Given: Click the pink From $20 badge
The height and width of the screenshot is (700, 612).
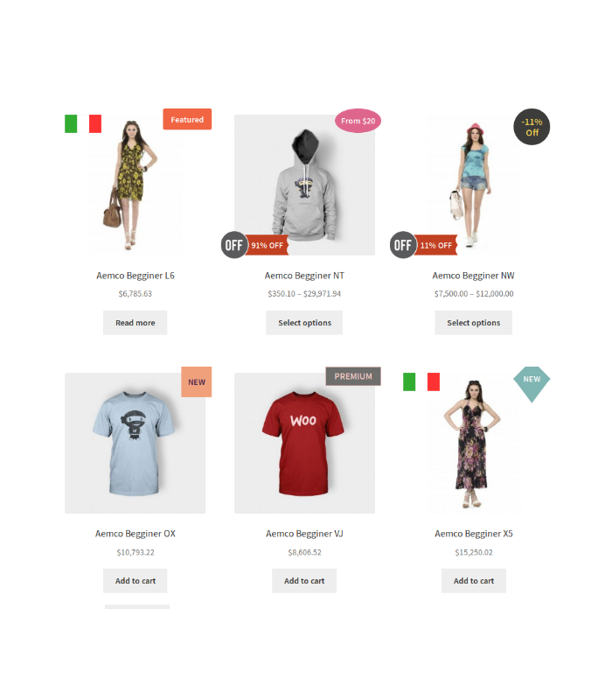Looking at the screenshot, I should click(x=358, y=121).
